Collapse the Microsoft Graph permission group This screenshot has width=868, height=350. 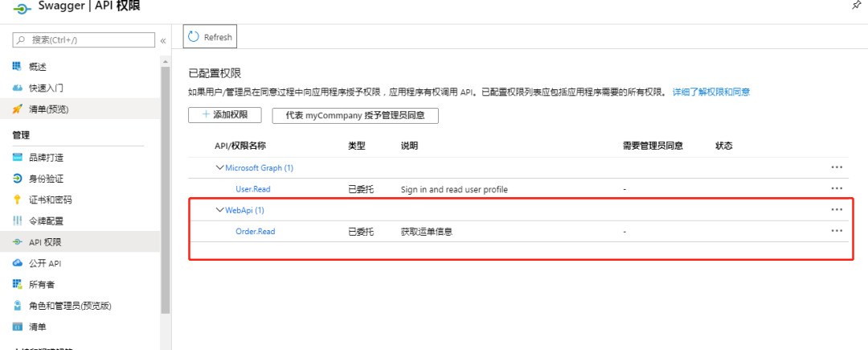coord(219,167)
